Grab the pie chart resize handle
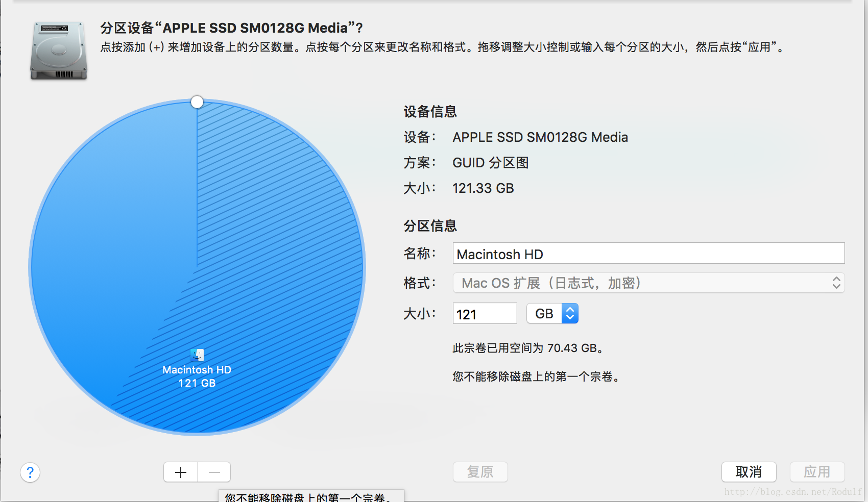Image resolution: width=868 pixels, height=502 pixels. click(x=197, y=102)
